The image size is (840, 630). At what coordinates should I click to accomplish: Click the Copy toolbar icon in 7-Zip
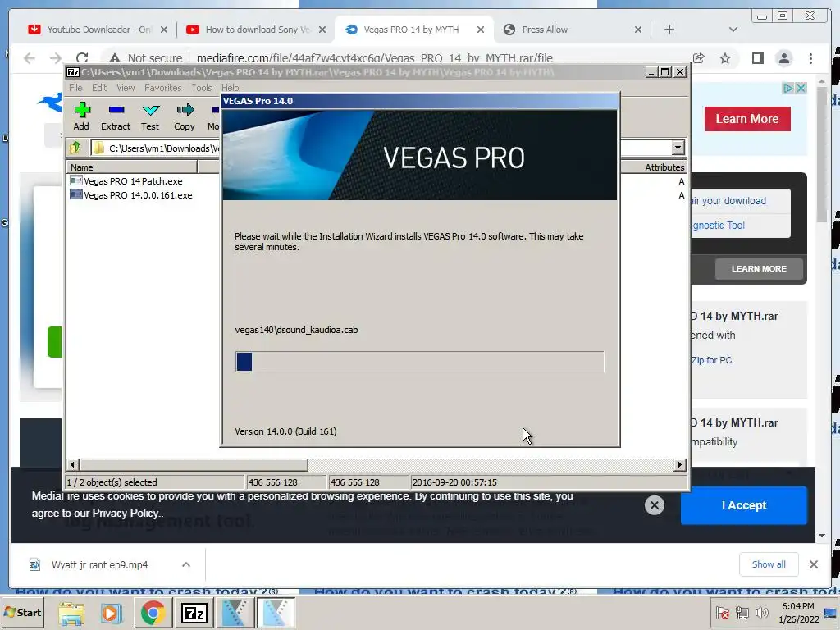pos(185,116)
